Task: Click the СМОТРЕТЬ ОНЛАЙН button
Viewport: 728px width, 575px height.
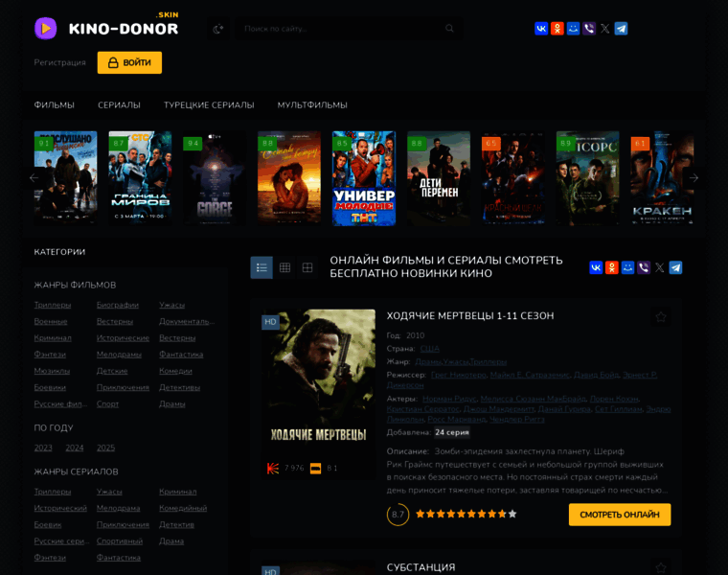Action: (620, 515)
